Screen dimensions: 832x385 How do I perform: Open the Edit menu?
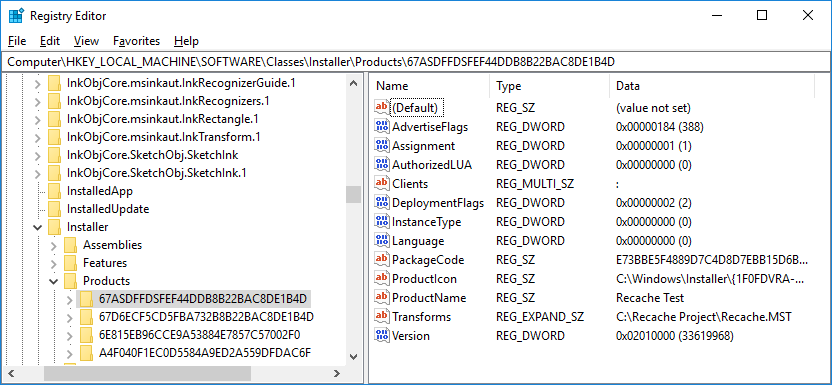click(50, 41)
